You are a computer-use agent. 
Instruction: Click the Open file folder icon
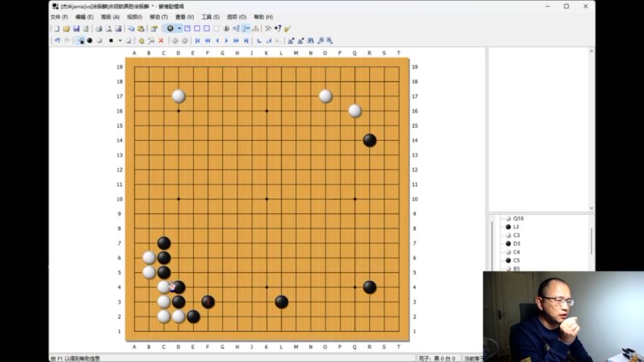pyautogui.click(x=66, y=29)
